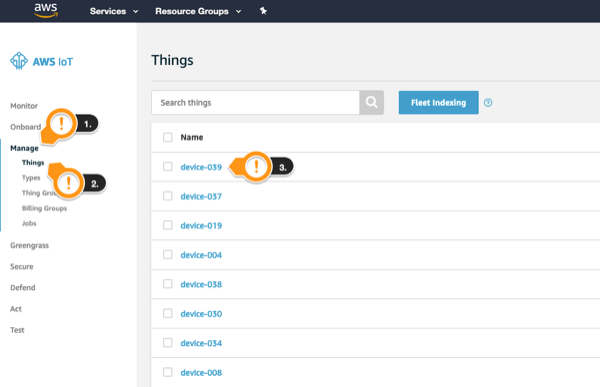The width and height of the screenshot is (600, 387).
Task: Focus the Search things input field
Action: coord(255,103)
